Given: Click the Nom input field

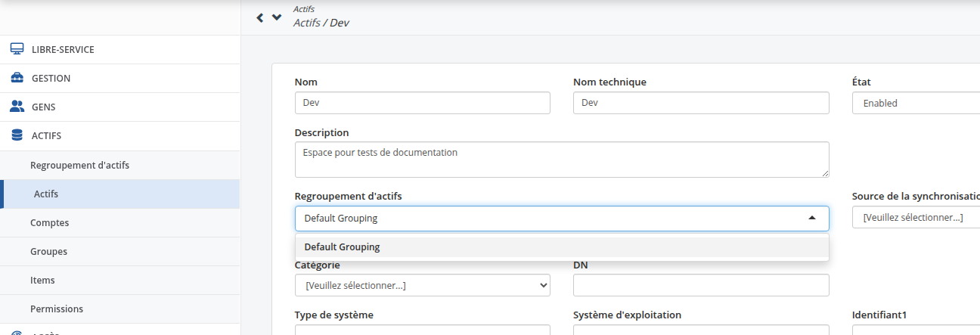Looking at the screenshot, I should pos(422,103).
